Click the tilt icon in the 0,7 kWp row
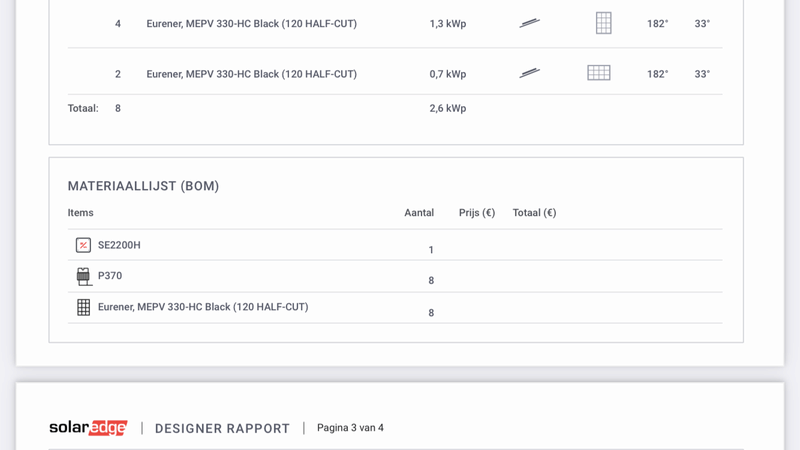Image resolution: width=800 pixels, height=450 pixels. [529, 73]
